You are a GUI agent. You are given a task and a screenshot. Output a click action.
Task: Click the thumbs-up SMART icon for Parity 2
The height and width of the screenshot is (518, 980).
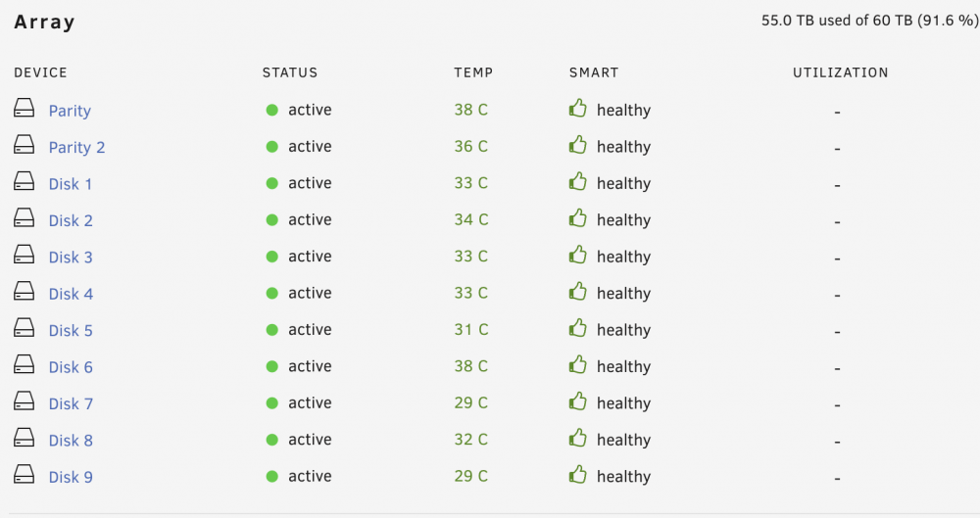click(x=578, y=145)
